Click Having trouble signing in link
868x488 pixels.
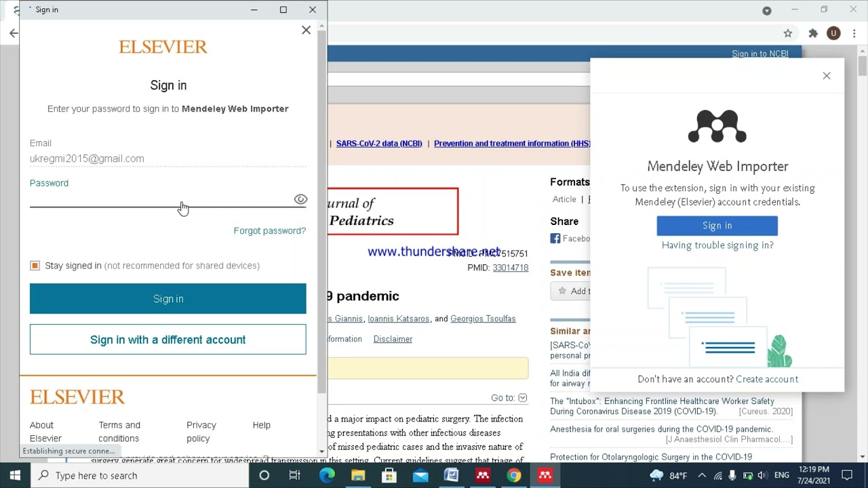pos(717,245)
